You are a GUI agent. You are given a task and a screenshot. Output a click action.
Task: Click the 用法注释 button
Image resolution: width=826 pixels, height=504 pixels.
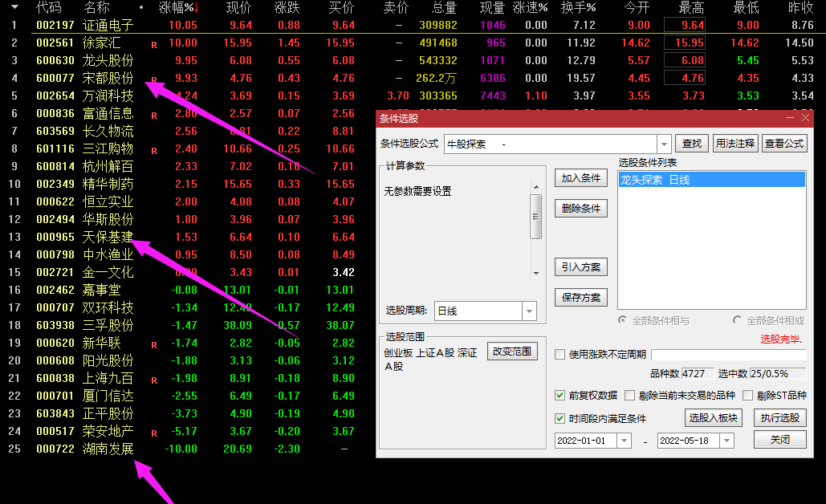point(734,143)
